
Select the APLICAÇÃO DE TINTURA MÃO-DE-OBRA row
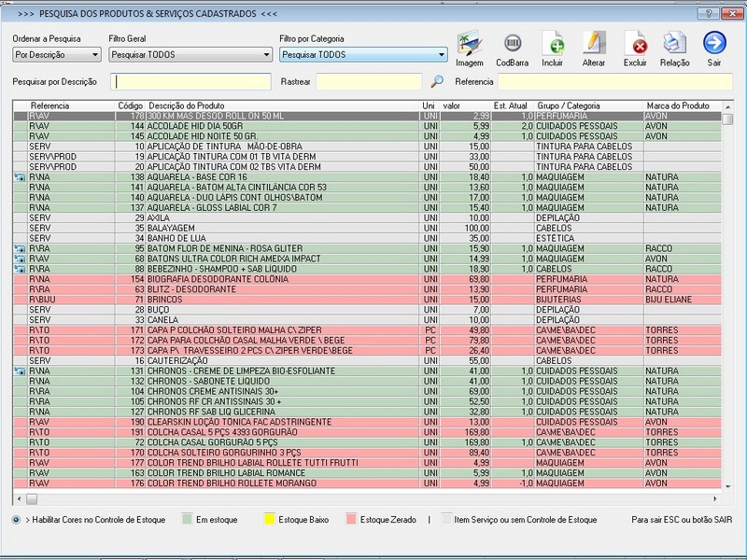click(x=367, y=147)
